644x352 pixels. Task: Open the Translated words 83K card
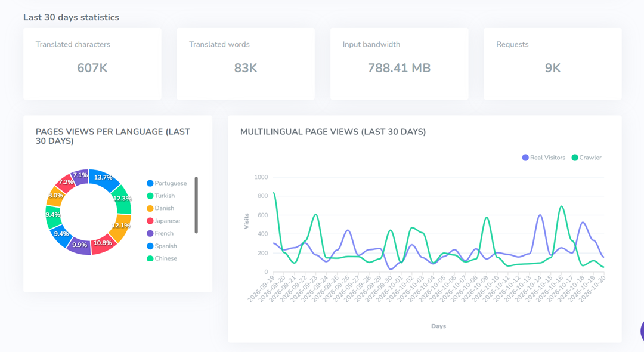(246, 64)
